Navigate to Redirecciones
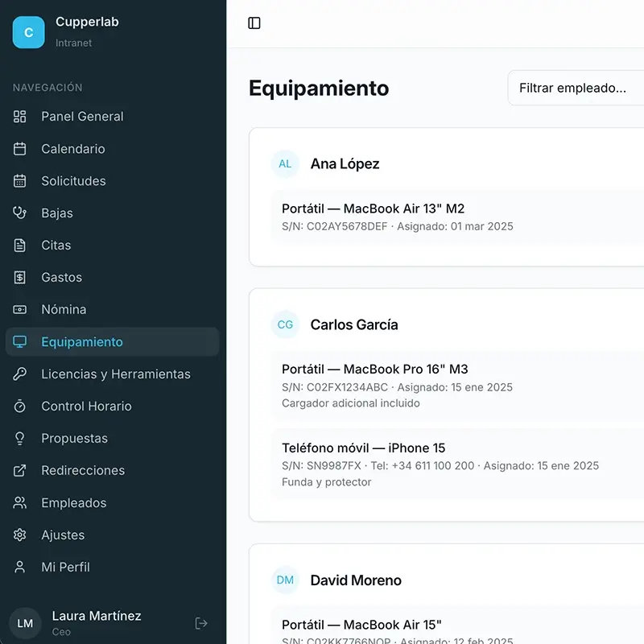The image size is (644, 644). point(112,470)
